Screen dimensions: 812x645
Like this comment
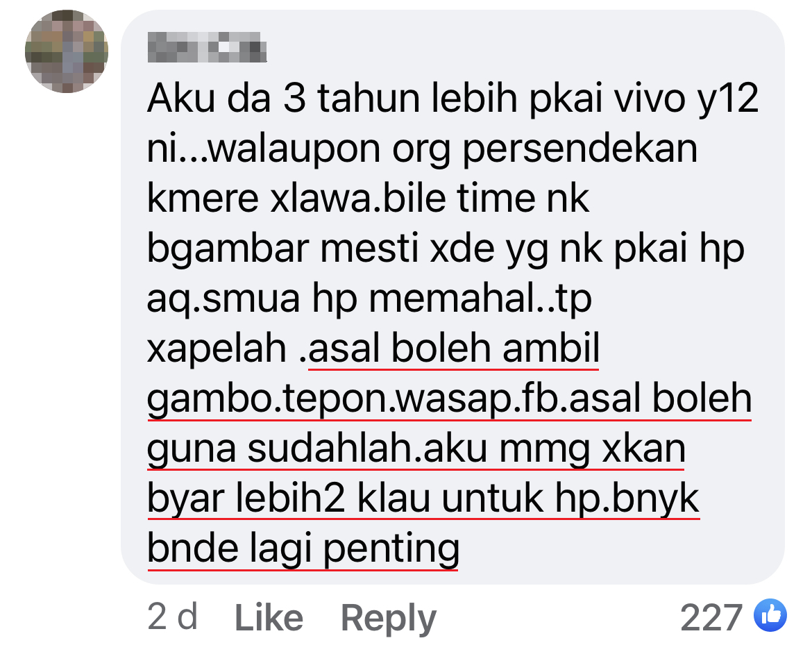tap(269, 617)
